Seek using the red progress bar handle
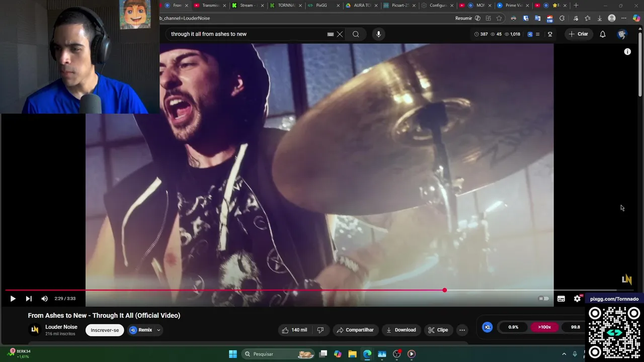The image size is (644, 362). click(444, 290)
